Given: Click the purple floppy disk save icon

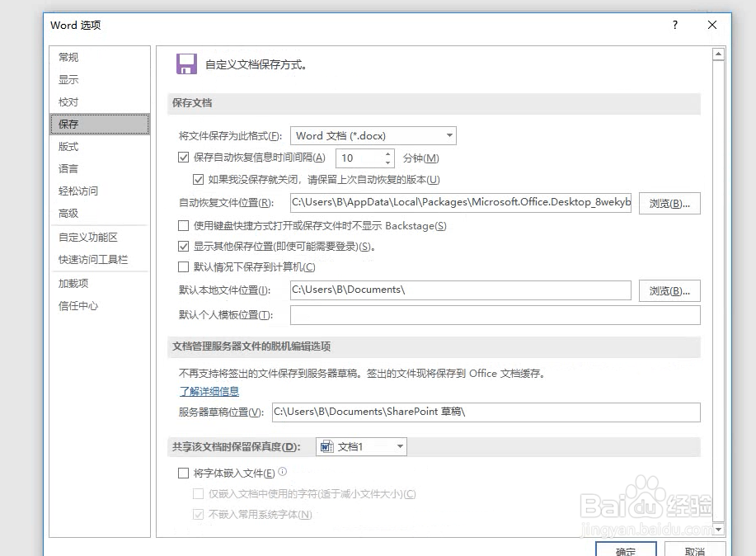Looking at the screenshot, I should (x=186, y=64).
